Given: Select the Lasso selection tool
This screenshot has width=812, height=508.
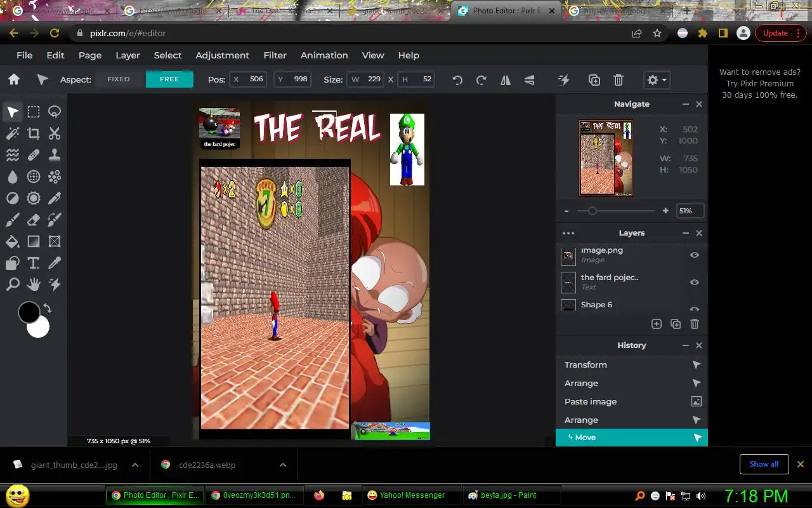Looking at the screenshot, I should (55, 112).
